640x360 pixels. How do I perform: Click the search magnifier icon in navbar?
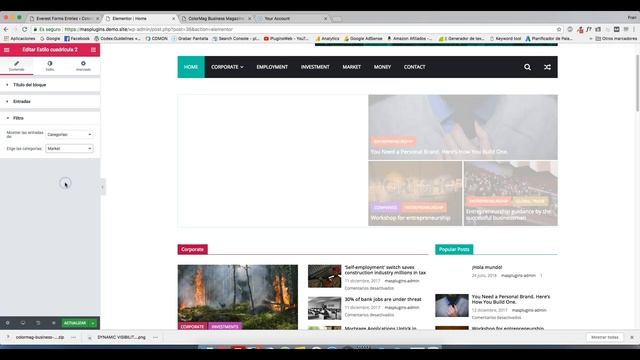pyautogui.click(x=527, y=67)
